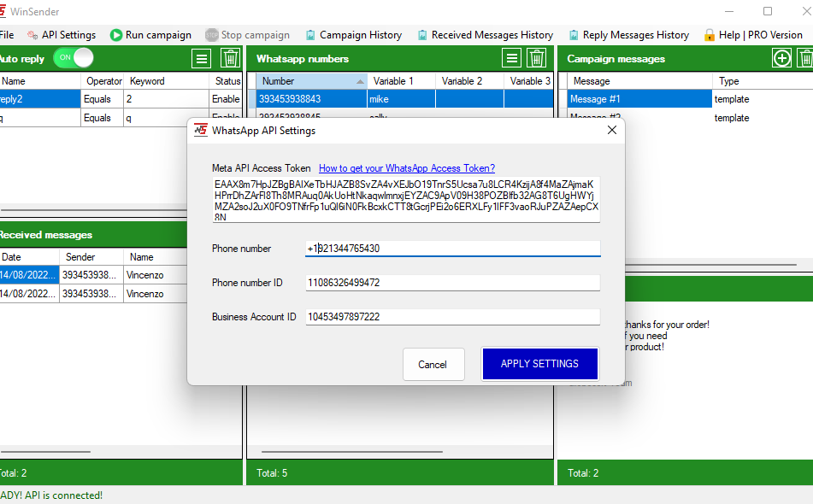Sort by the Number column header
The image size is (813, 504).
pos(312,81)
